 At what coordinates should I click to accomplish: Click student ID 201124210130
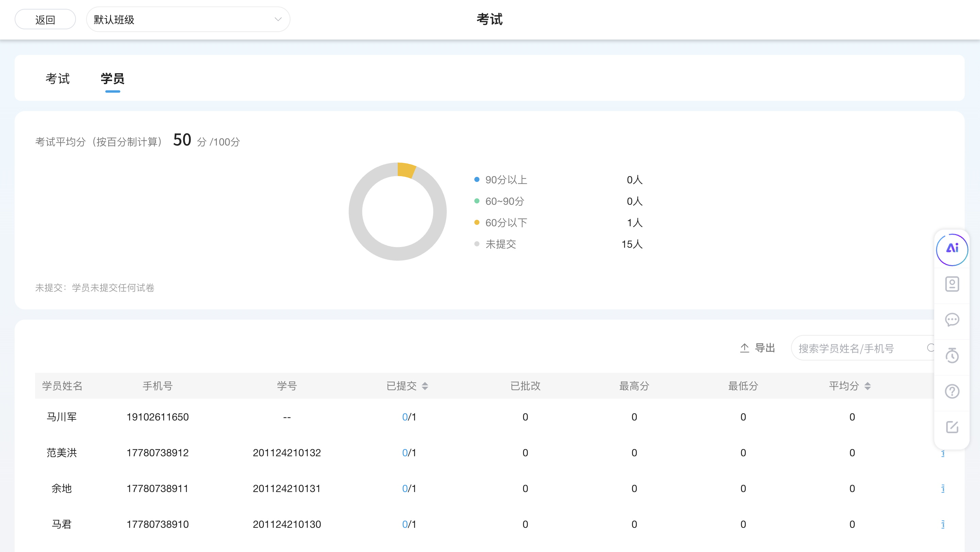click(x=287, y=525)
